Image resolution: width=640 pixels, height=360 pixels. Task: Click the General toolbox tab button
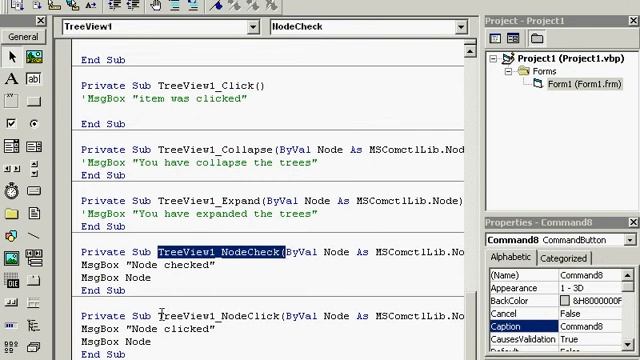click(x=23, y=37)
